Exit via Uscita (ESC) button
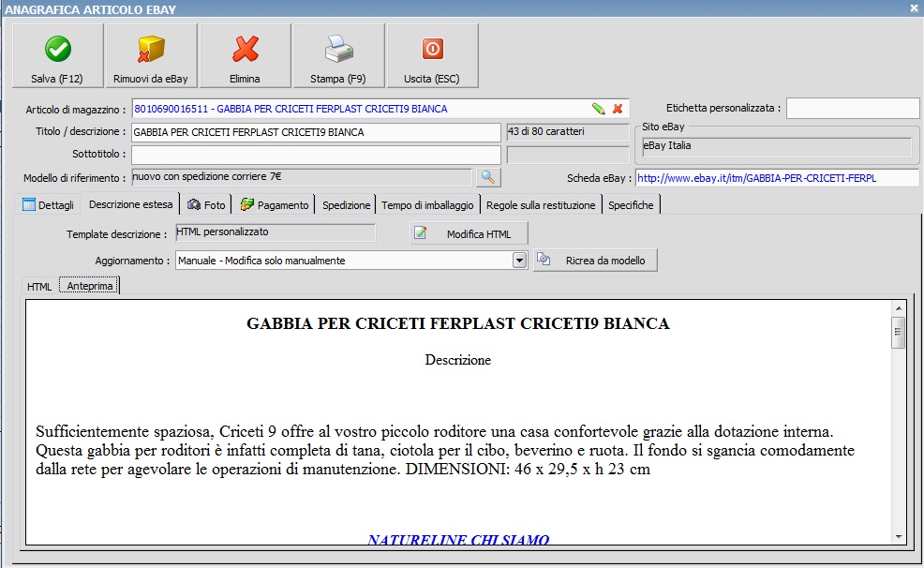924x568 pixels. tap(432, 56)
